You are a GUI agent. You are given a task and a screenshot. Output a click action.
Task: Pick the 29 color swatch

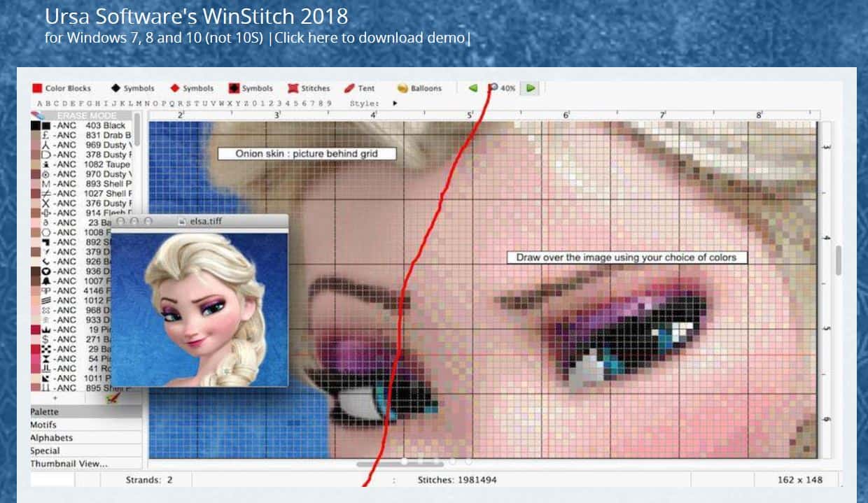point(35,349)
